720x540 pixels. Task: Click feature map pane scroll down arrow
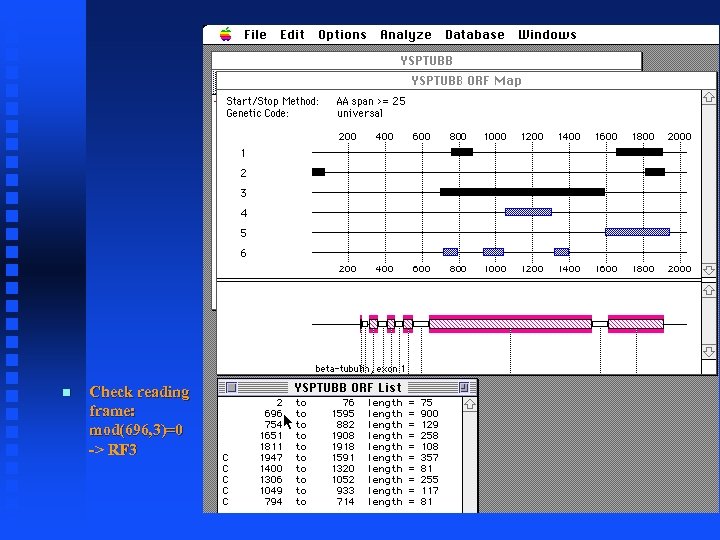point(709,352)
